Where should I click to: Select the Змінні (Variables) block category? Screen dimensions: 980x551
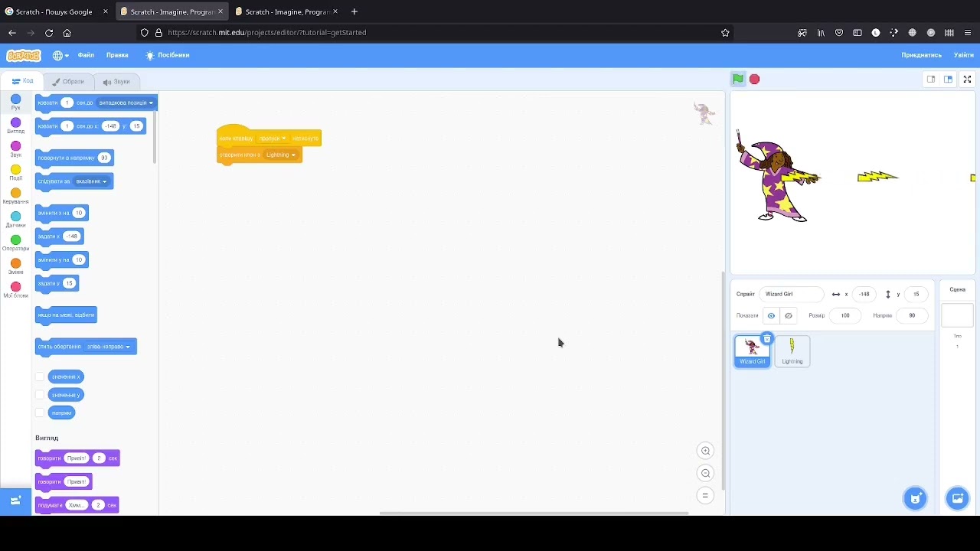[15, 267]
